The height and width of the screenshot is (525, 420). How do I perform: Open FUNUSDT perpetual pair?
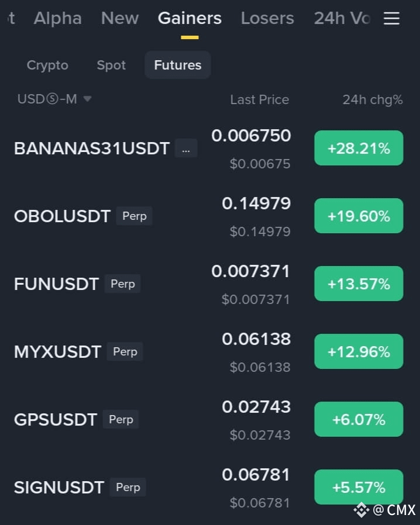[x=208, y=284]
